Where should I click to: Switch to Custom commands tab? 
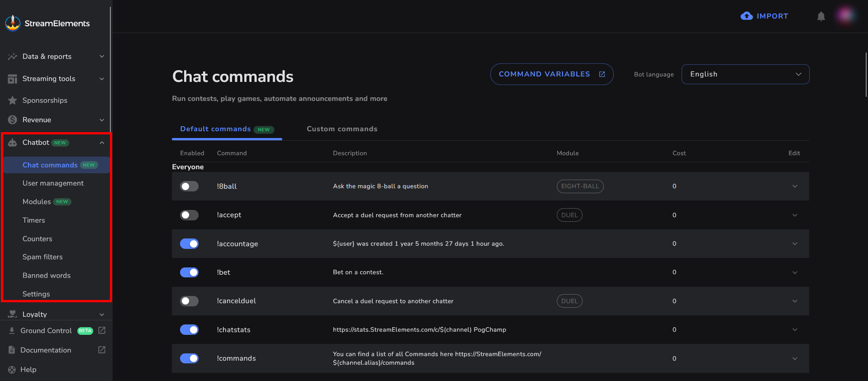tap(342, 129)
